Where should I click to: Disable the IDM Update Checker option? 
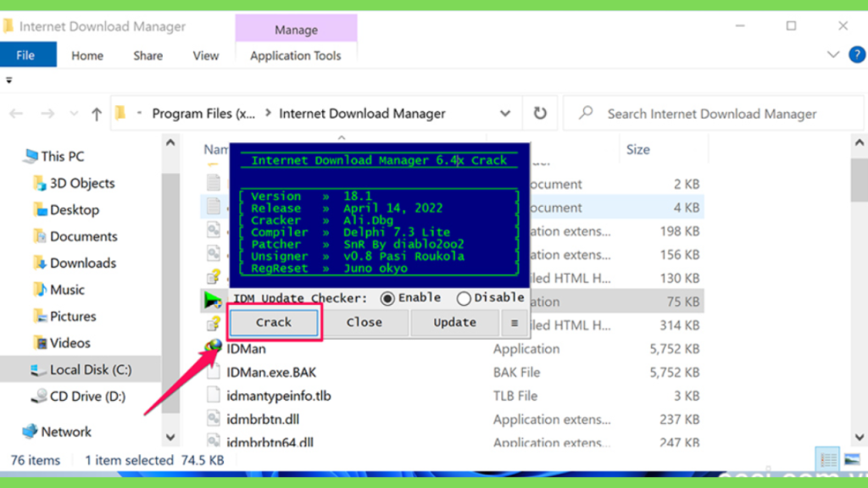[x=464, y=298]
